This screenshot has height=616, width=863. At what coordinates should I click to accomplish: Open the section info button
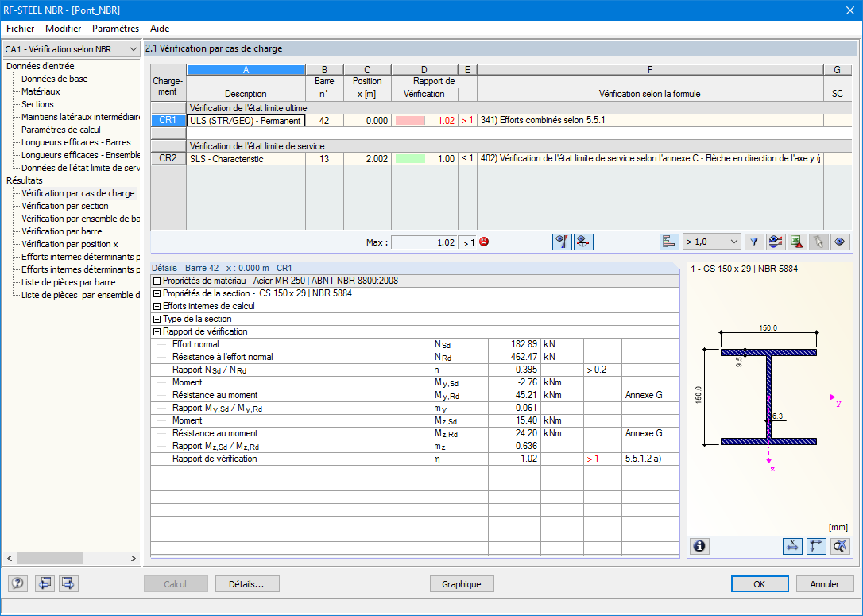699,546
